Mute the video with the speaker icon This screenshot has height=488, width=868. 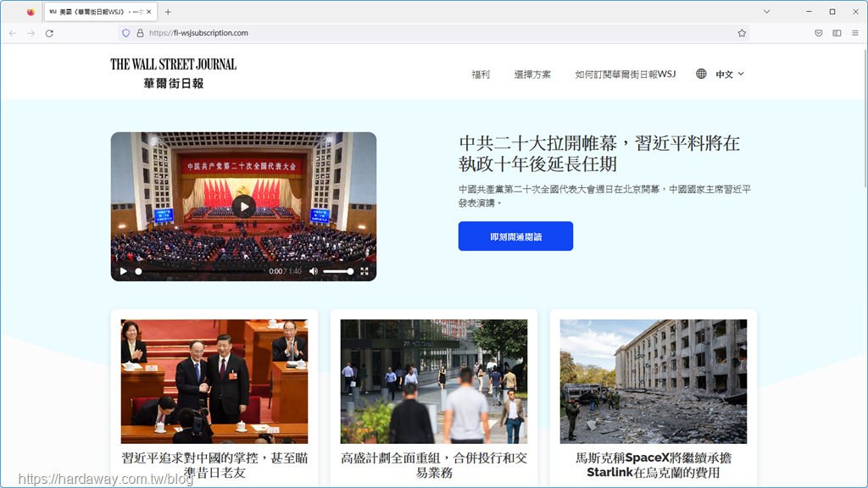point(314,271)
